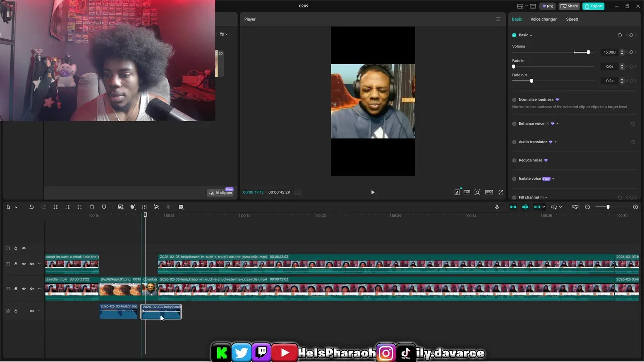The width and height of the screenshot is (644, 362).
Task: Click the Export button
Action: tap(593, 6)
